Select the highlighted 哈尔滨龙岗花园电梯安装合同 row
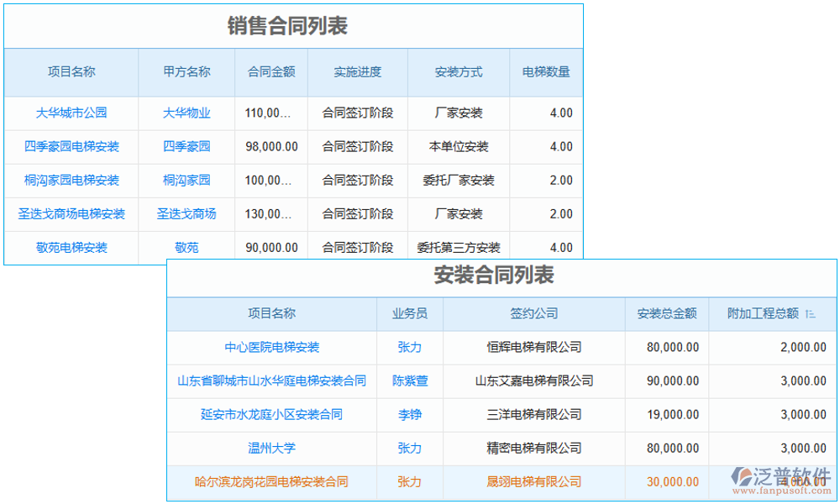 click(x=272, y=482)
